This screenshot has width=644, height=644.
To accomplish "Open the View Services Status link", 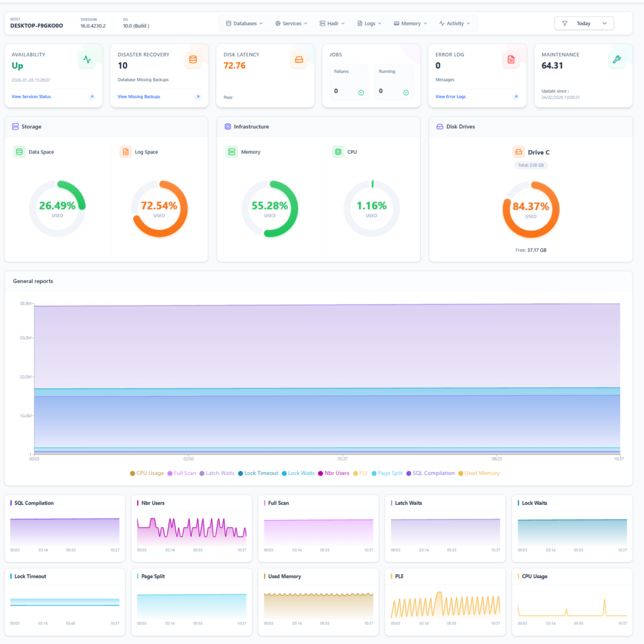I will [31, 96].
